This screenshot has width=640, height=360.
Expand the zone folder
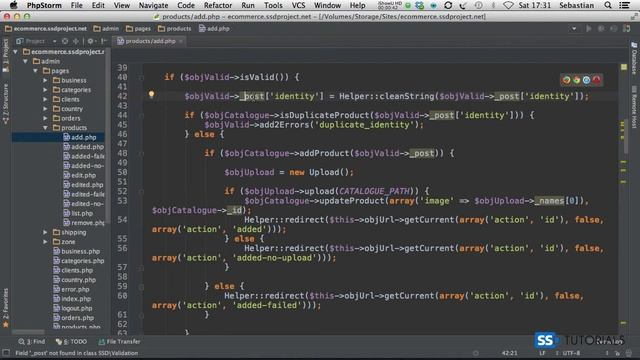pos(45,242)
